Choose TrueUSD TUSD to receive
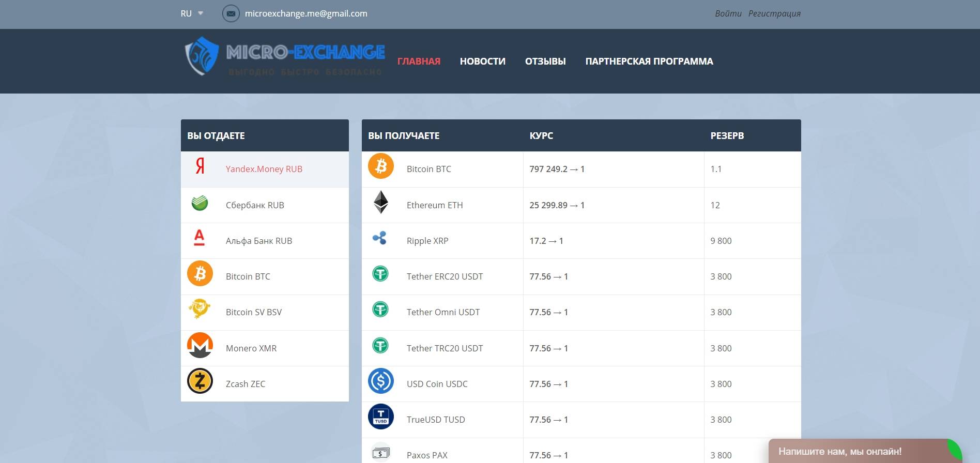Screen dimensions: 980x463 [x=436, y=420]
